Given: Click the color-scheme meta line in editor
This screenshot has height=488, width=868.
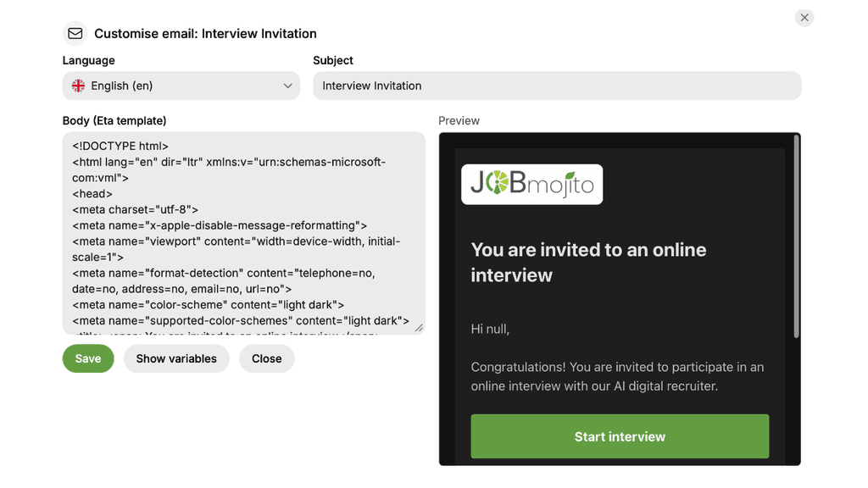Looking at the screenshot, I should tap(209, 305).
